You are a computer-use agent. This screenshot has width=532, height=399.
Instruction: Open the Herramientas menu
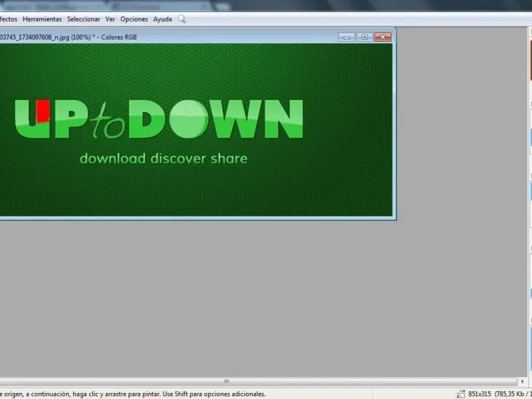tap(42, 19)
